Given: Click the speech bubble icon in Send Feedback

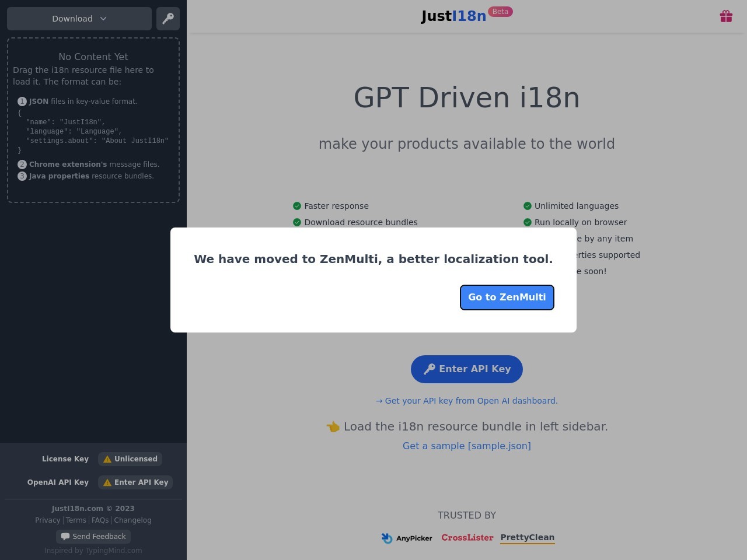Looking at the screenshot, I should coord(65,537).
